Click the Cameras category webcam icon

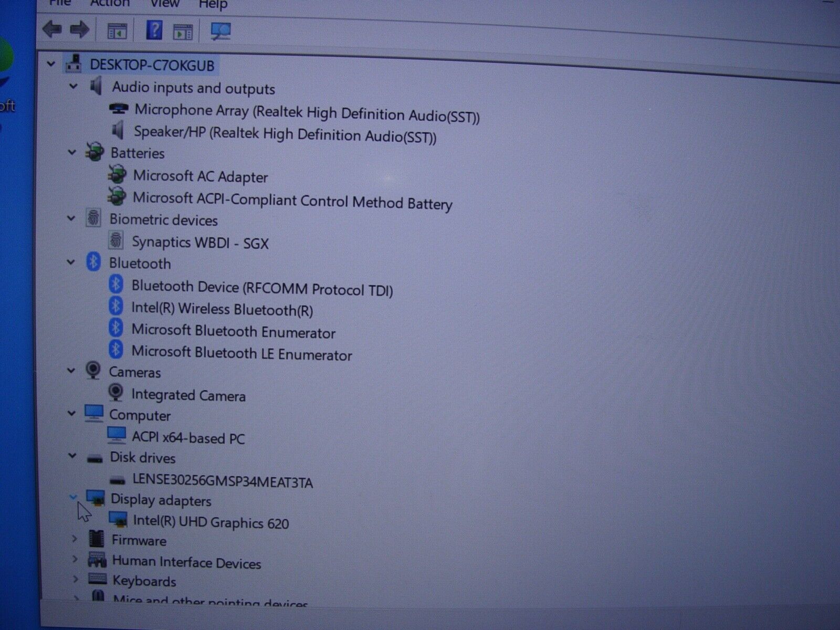pyautogui.click(x=93, y=371)
